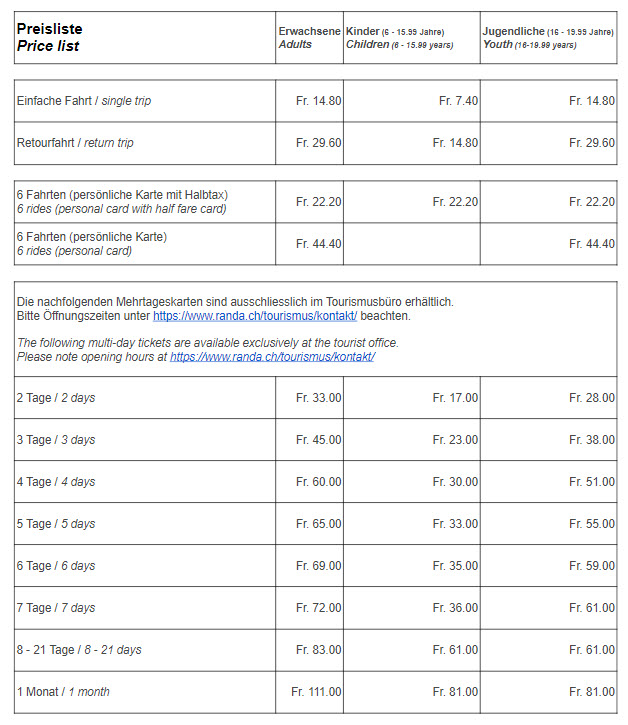Screen dimensions: 628x725
Task: Click the '6 Fahrten mit Halbtax' row label
Action: [121, 202]
